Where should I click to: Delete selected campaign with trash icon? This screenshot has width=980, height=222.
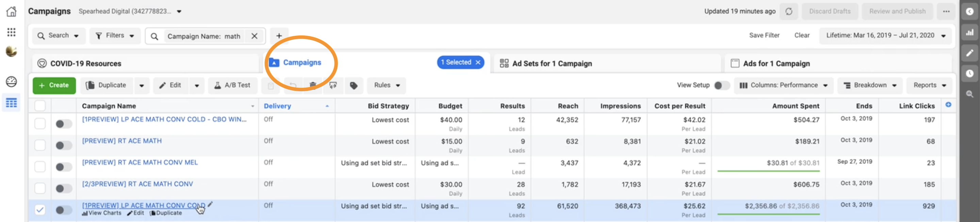click(313, 85)
